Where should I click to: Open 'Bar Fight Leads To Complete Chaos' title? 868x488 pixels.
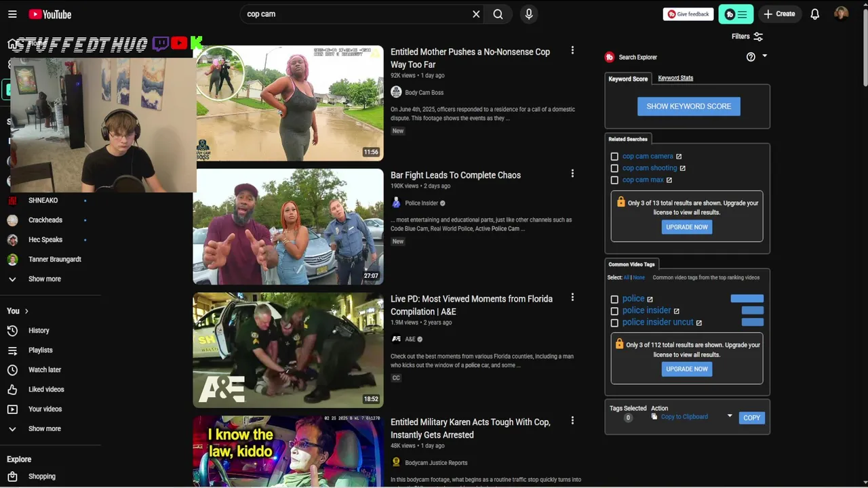click(456, 175)
